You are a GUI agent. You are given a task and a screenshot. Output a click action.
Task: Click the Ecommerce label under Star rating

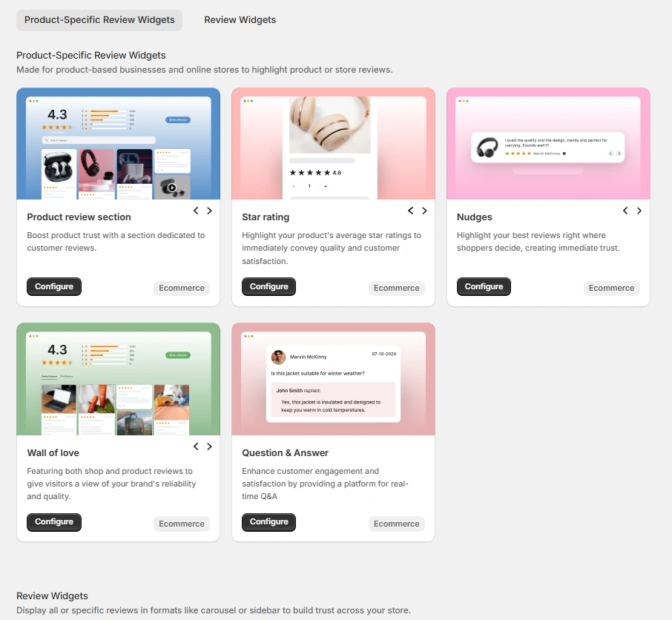pos(396,288)
